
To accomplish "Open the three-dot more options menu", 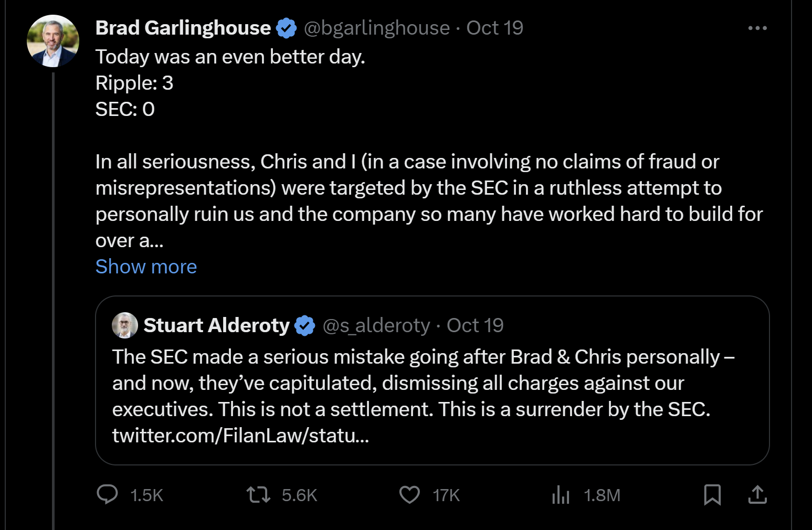I will (757, 28).
